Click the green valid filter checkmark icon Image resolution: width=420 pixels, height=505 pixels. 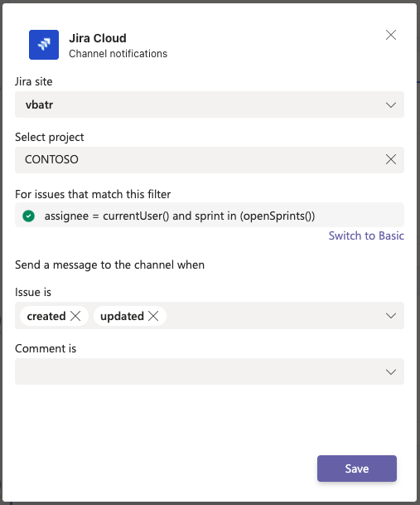tap(29, 216)
